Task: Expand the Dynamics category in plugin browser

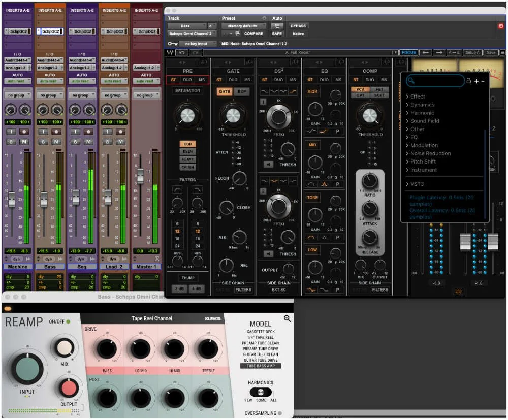Action: pyautogui.click(x=422, y=105)
